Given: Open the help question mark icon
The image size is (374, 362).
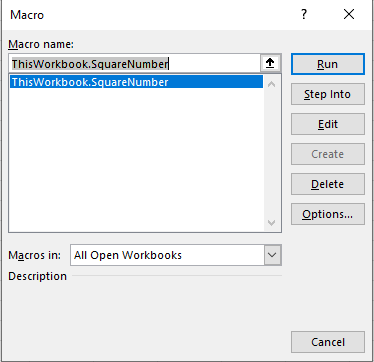Looking at the screenshot, I should (304, 14).
